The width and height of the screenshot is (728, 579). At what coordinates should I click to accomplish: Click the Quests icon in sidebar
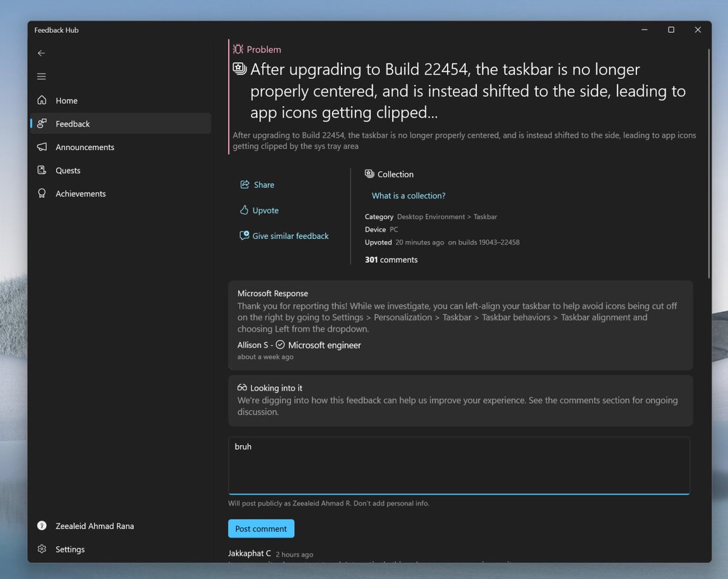point(42,171)
